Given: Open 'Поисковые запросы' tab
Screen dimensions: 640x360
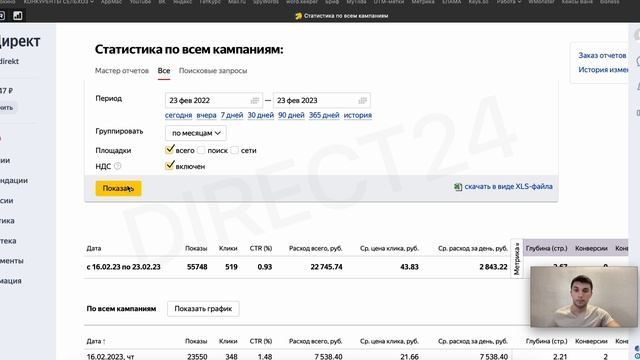Looking at the screenshot, I should [213, 71].
